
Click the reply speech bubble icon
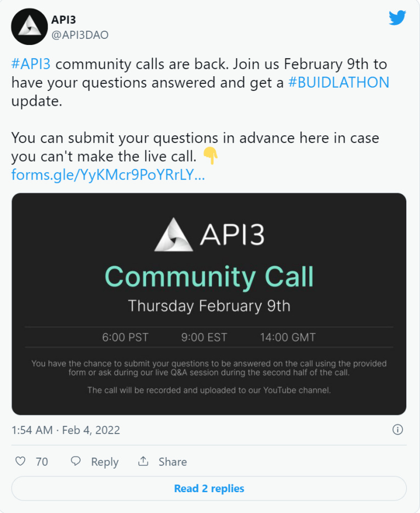76,461
